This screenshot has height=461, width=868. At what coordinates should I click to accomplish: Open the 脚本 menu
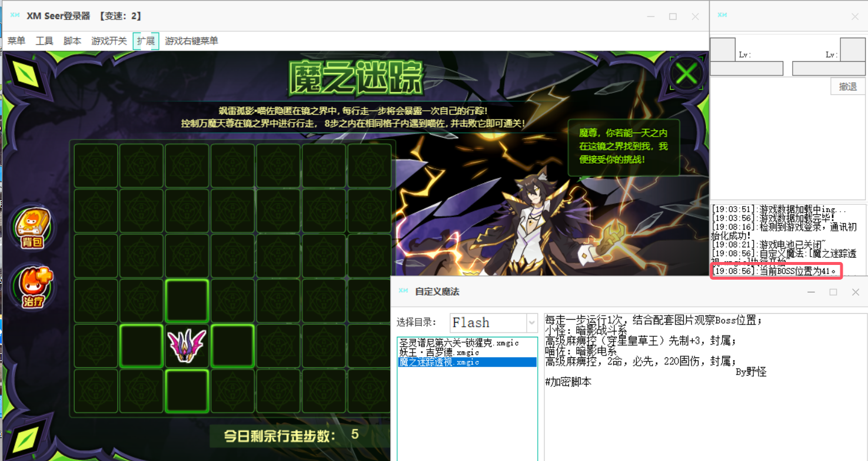point(72,41)
